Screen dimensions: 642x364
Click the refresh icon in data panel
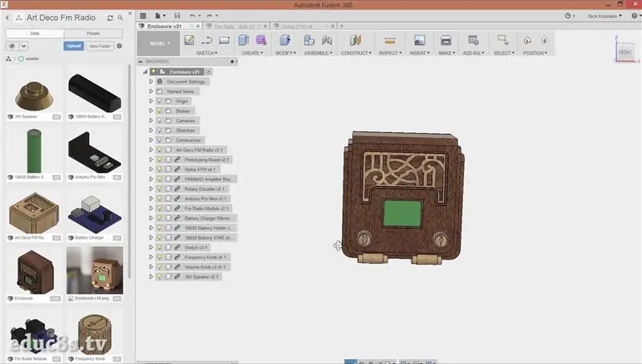coord(110,18)
